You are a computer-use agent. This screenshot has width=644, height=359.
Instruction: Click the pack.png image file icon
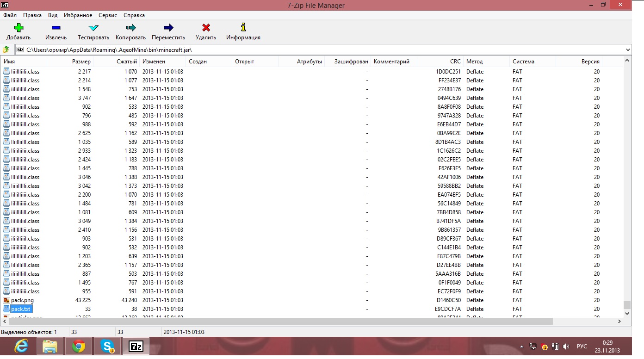coord(6,300)
